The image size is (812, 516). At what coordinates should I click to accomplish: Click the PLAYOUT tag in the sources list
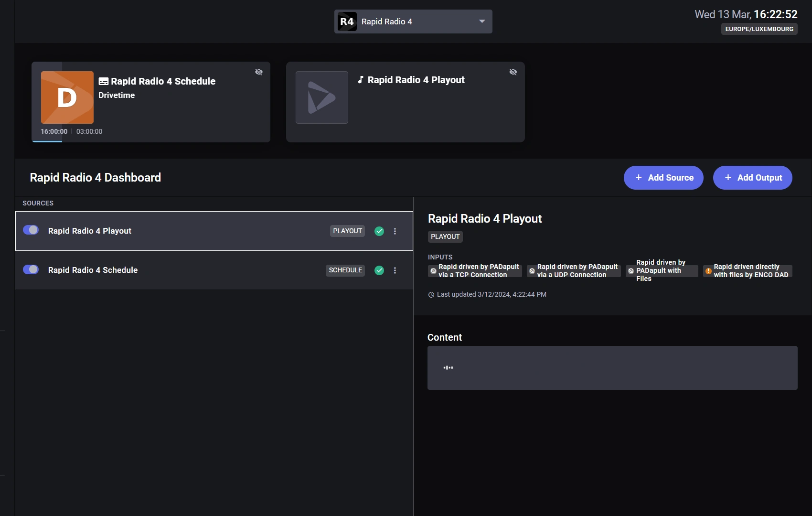(348, 231)
